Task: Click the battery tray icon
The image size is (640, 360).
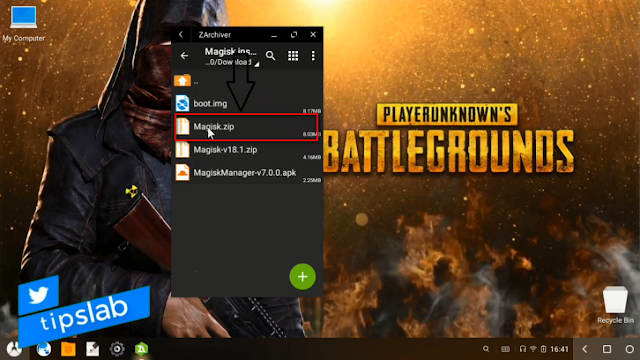Action: (x=543, y=349)
